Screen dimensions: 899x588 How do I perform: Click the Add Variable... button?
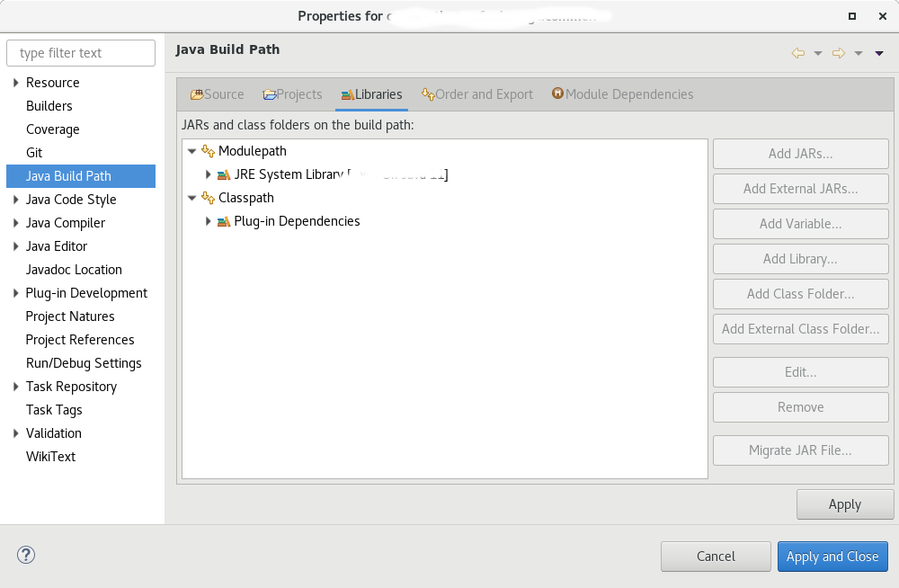(800, 224)
